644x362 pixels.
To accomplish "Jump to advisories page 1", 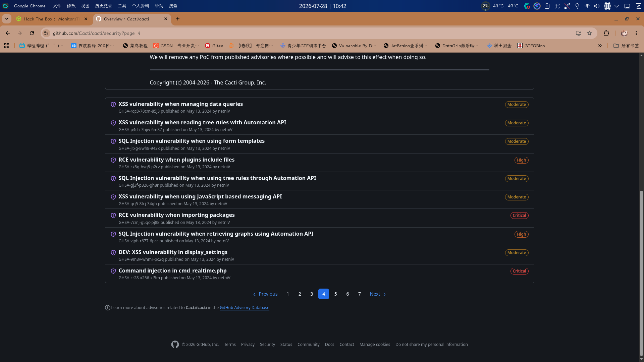I will 288,294.
